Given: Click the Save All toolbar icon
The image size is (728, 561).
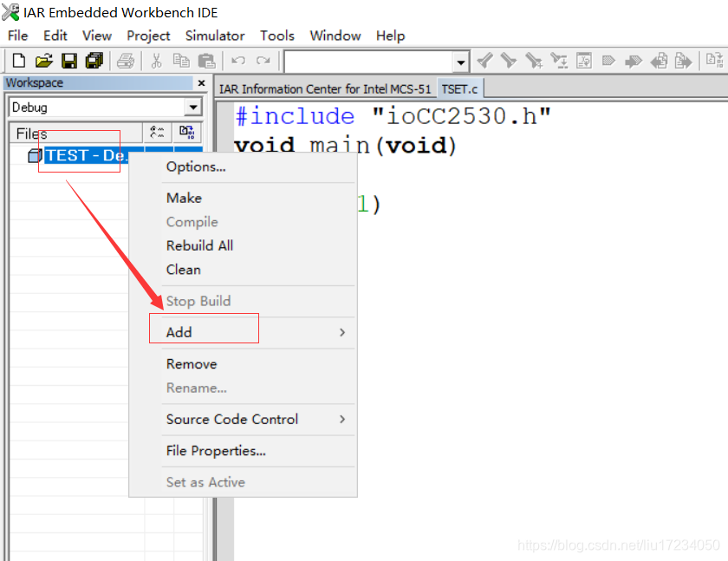Looking at the screenshot, I should pos(94,61).
